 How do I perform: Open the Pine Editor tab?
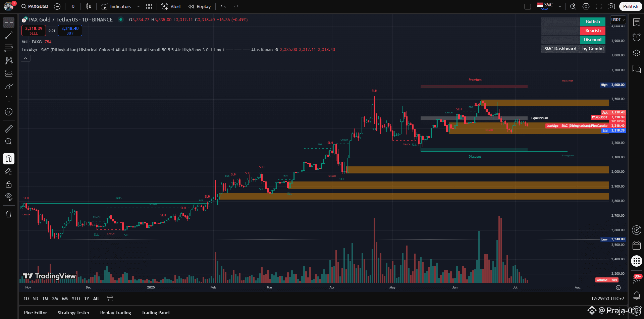pos(36,313)
